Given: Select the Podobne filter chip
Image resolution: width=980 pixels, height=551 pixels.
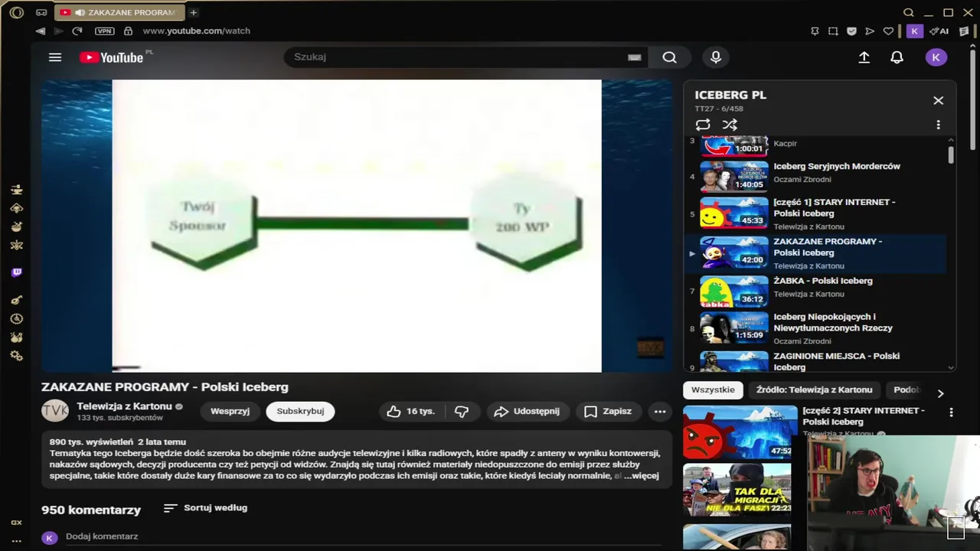Looking at the screenshot, I should (x=907, y=390).
